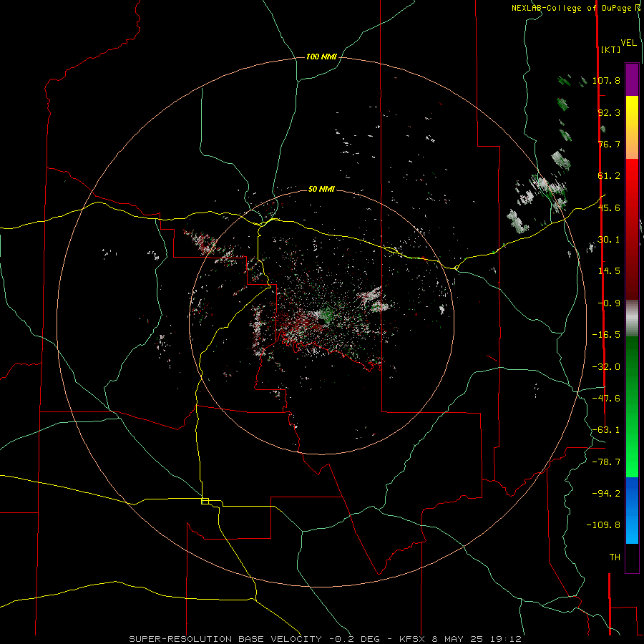The width and height of the screenshot is (644, 644).
Task: Click the 45.6 legend value
Action: pos(609,208)
